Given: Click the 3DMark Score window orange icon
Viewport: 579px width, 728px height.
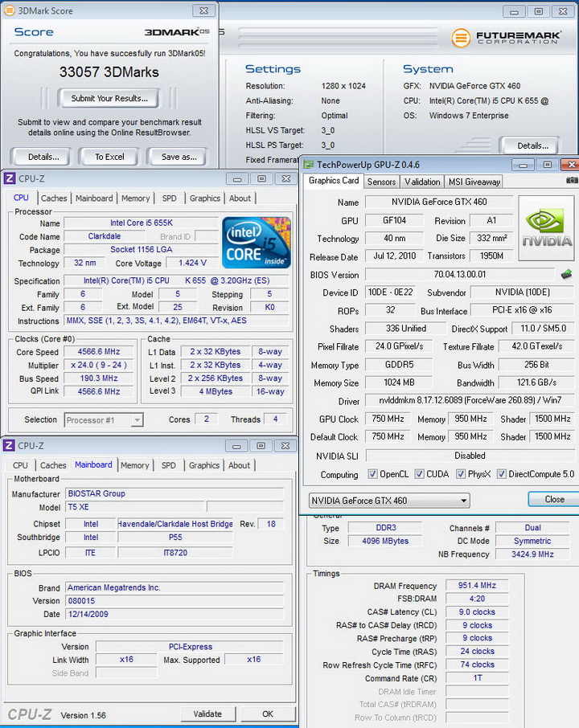Looking at the screenshot, I should 10,10.
